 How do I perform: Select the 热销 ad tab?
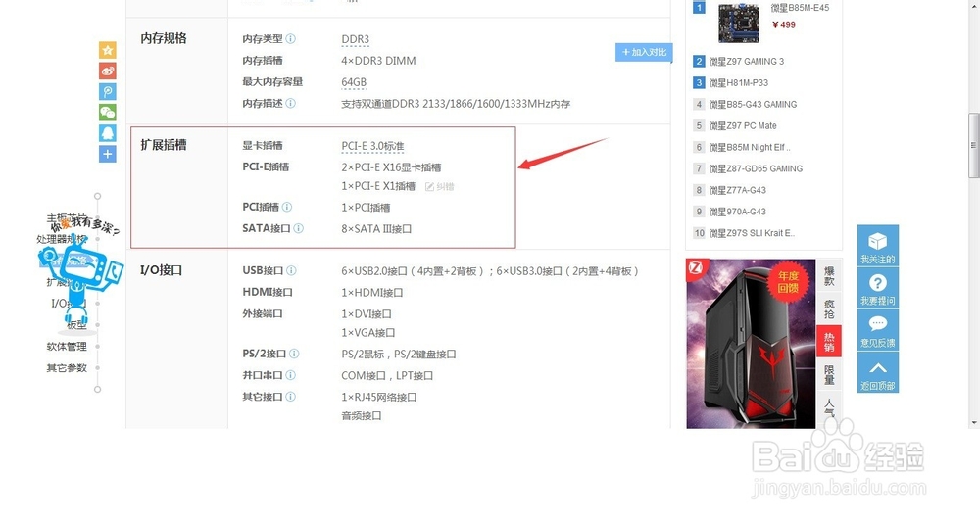(x=829, y=341)
